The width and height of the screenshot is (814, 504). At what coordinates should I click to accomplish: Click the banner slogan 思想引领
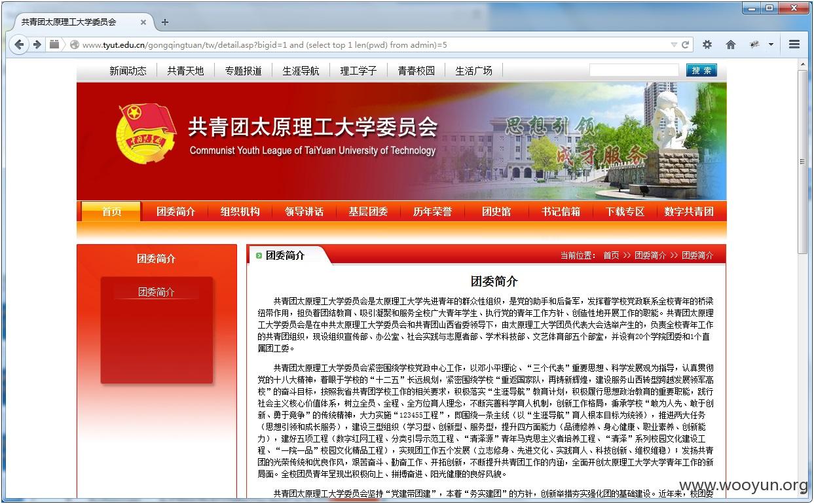coord(550,126)
